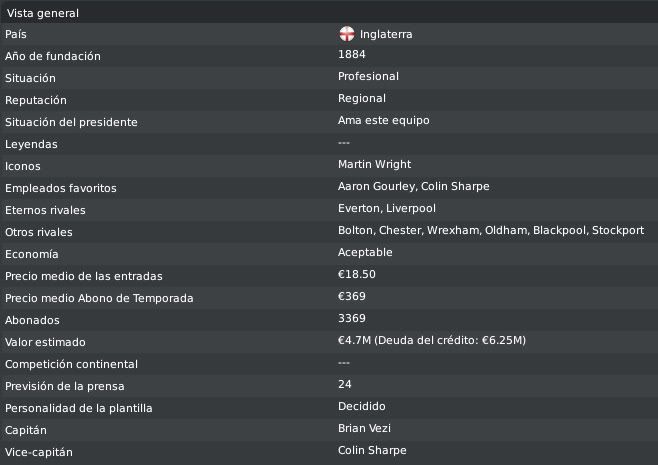
Task: Select Liverpool in Eternos rivales
Action: tap(410, 208)
